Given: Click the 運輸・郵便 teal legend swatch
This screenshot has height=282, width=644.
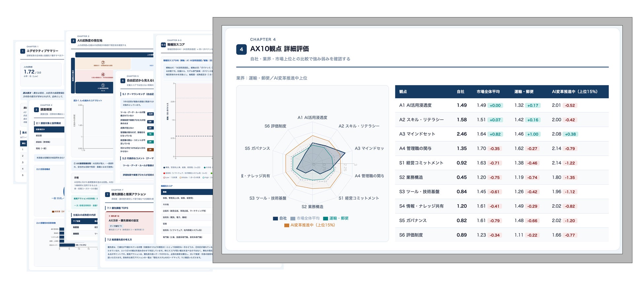Looking at the screenshot, I should tap(325, 219).
